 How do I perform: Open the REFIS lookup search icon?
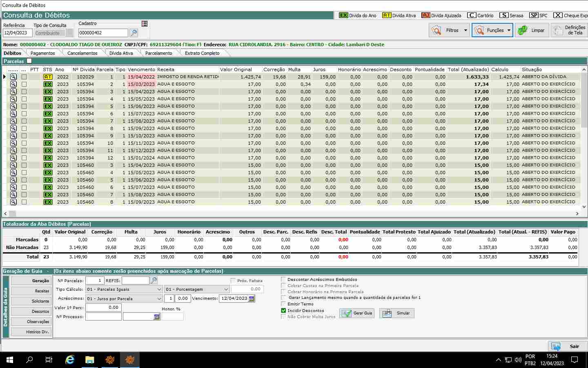154,280
